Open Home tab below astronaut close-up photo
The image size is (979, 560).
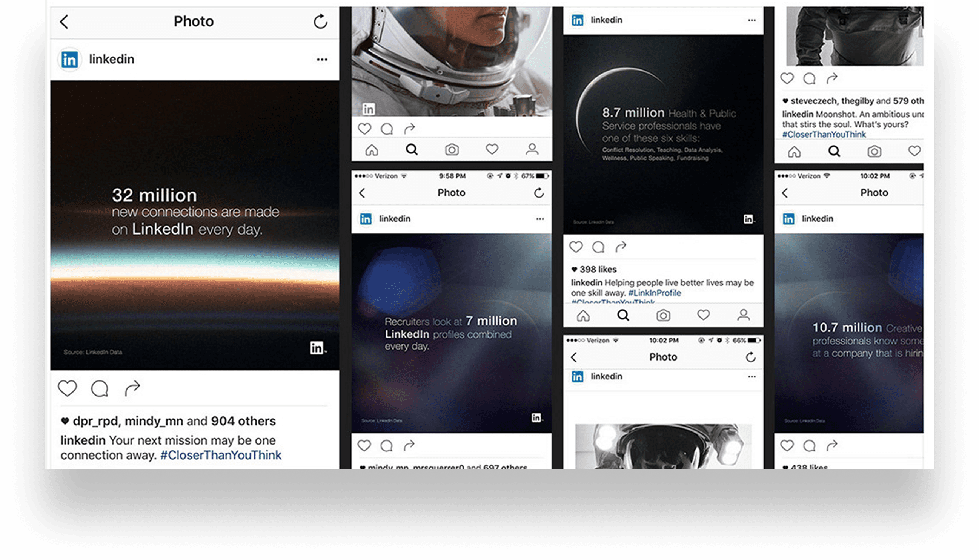pos(372,150)
